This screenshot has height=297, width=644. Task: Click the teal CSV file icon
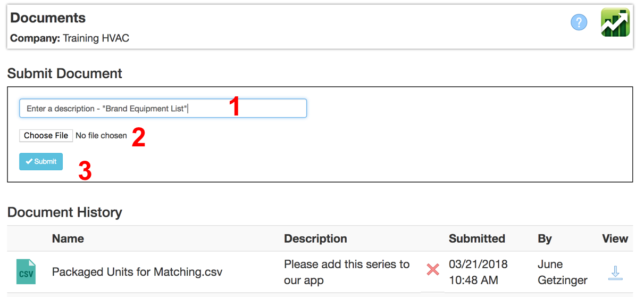(26, 271)
